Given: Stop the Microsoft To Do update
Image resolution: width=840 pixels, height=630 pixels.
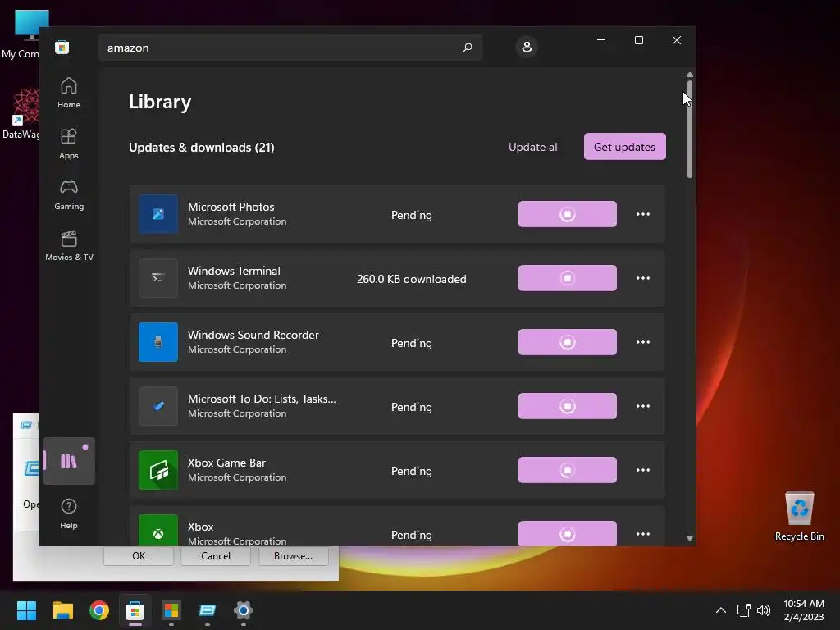Looking at the screenshot, I should click(568, 406).
